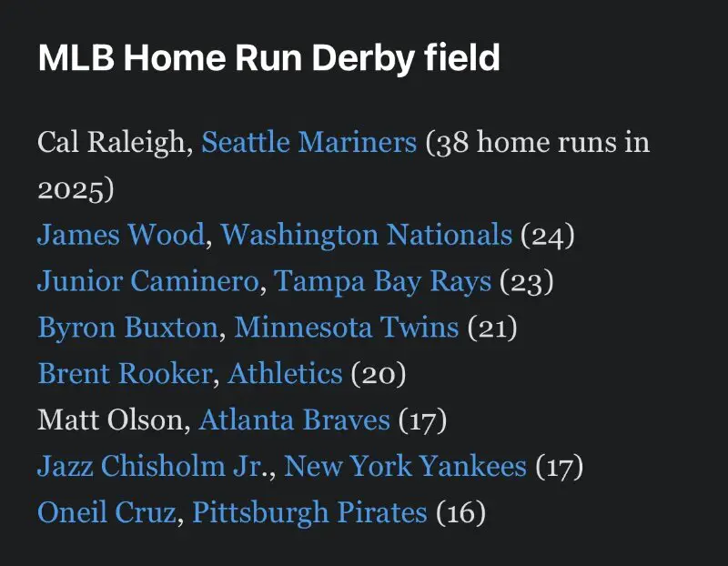The width and height of the screenshot is (728, 566).
Task: Click the MLB Home Run Derby field heading
Action: coord(269,58)
